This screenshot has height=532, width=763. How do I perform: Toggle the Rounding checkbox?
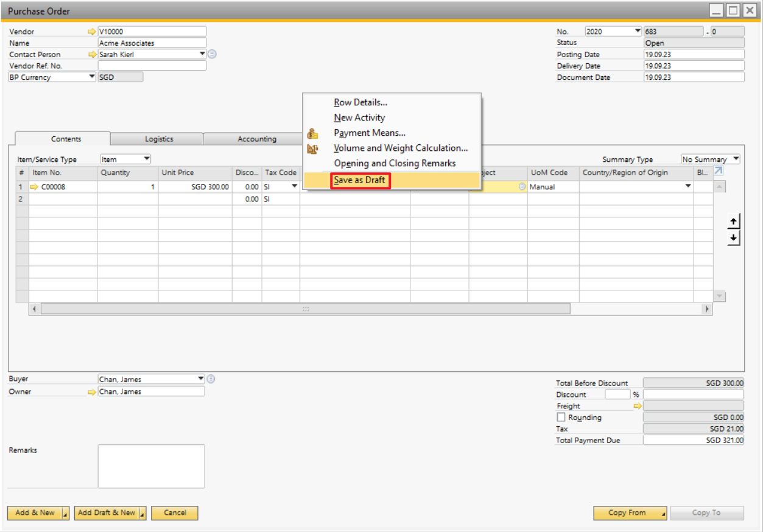point(561,418)
